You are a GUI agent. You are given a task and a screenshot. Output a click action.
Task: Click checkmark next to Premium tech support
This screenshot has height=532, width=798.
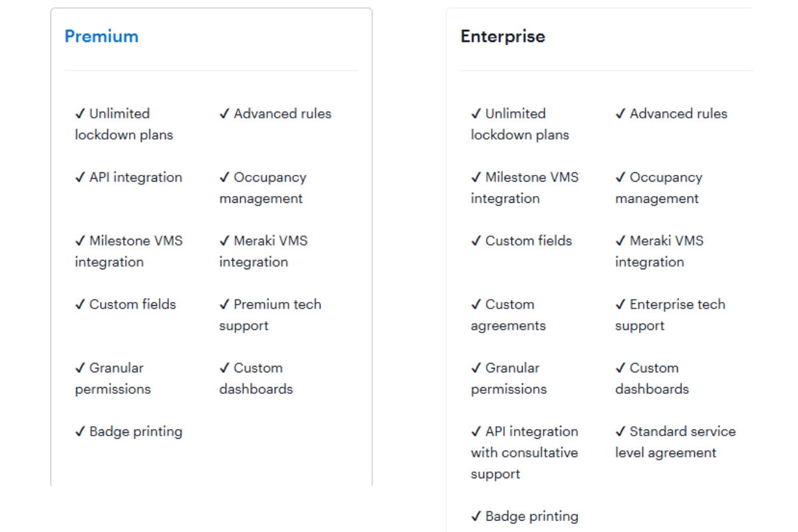[225, 305]
